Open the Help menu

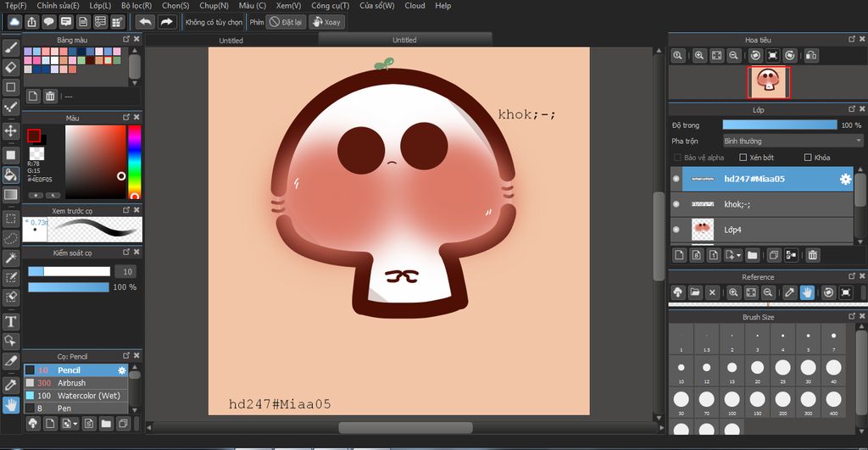[442, 6]
